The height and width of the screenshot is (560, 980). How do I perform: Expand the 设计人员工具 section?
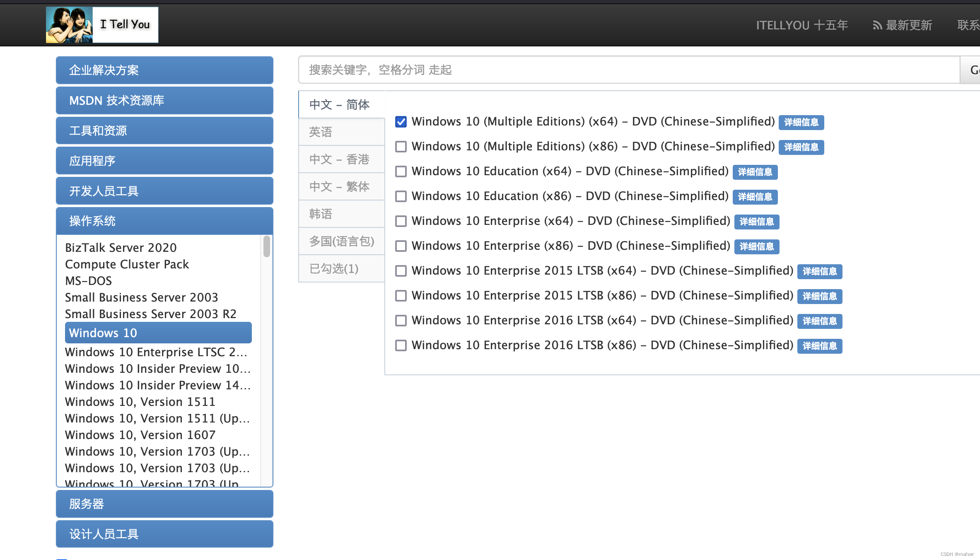point(164,534)
